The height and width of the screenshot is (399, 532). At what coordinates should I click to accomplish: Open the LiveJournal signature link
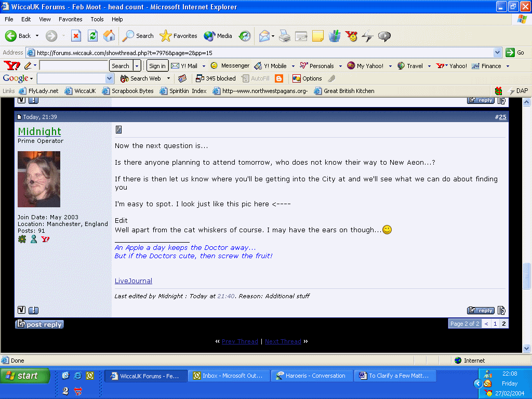(134, 281)
